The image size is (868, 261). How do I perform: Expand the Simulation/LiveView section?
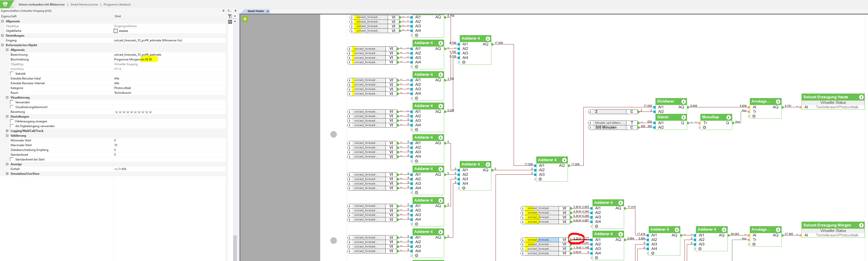click(7, 174)
